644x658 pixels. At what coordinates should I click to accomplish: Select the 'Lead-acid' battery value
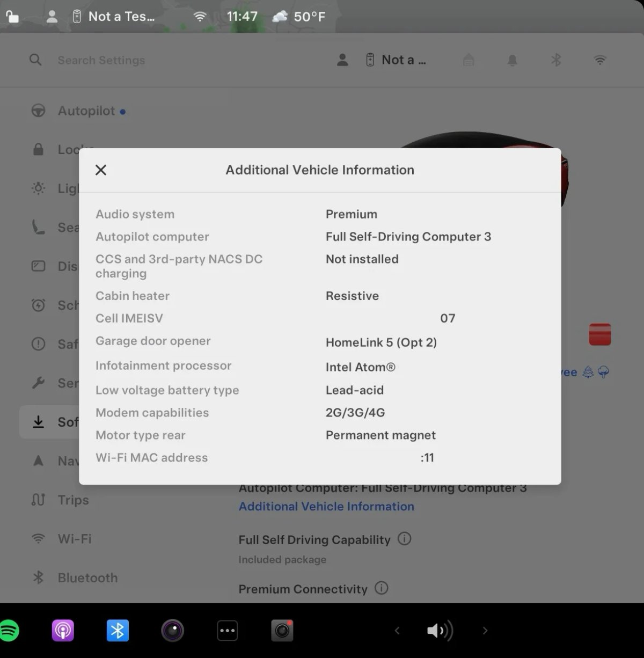click(355, 390)
